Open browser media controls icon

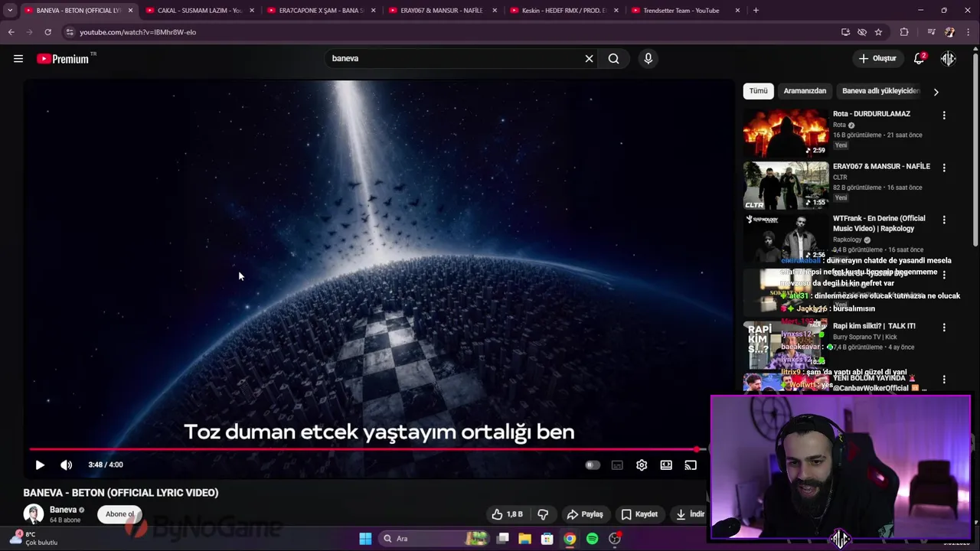pyautogui.click(x=931, y=32)
